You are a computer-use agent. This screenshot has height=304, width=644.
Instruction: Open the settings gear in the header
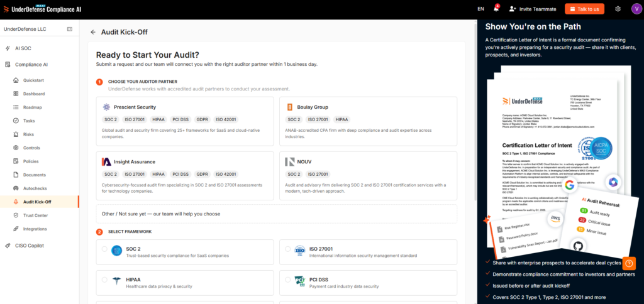[x=618, y=9]
